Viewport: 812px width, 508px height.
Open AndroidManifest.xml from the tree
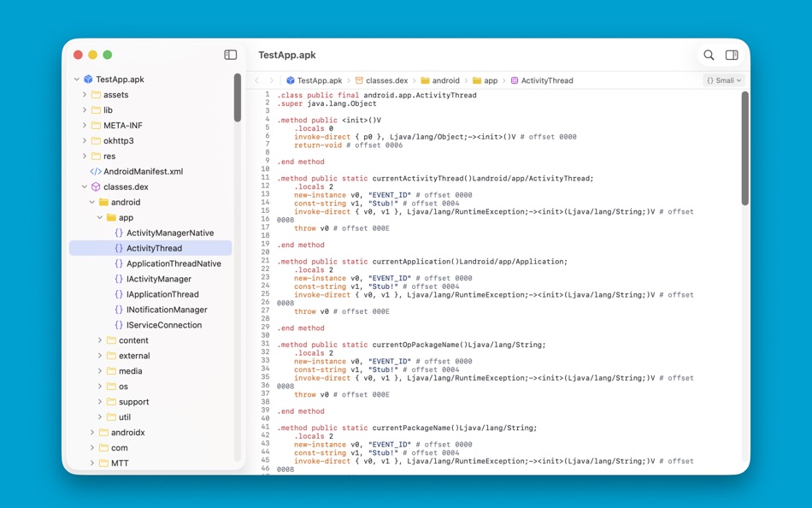coord(143,172)
